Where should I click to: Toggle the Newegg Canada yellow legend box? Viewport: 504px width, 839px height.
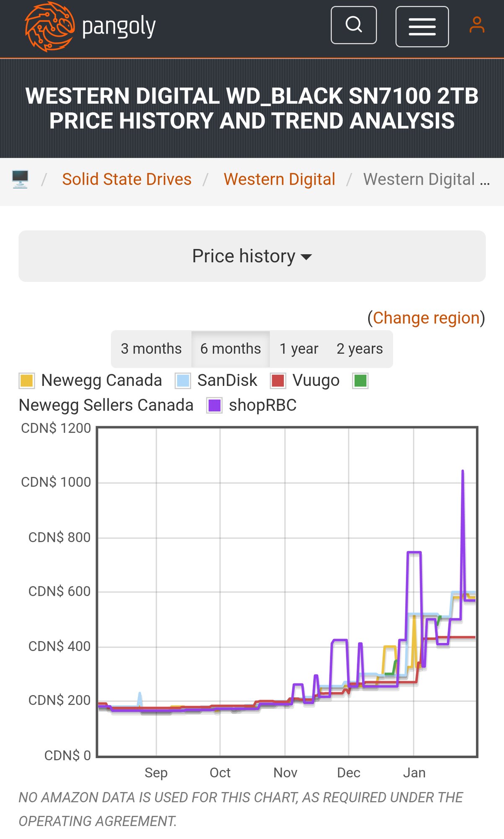[27, 381]
